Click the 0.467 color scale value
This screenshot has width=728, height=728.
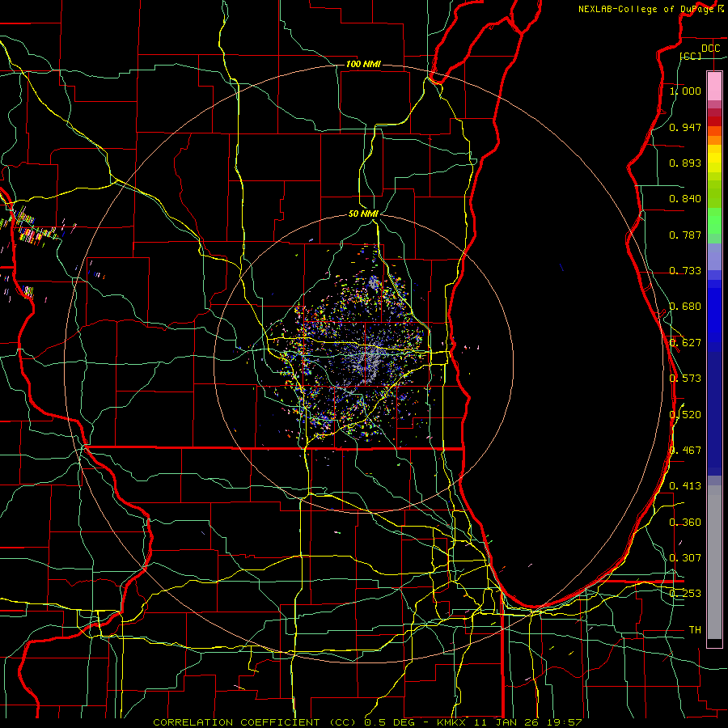685,451
